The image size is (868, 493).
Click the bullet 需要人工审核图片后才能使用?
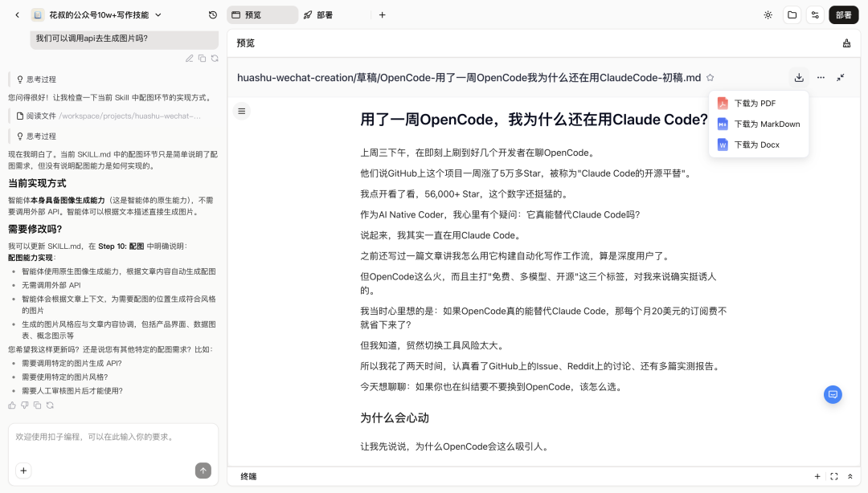point(72,391)
